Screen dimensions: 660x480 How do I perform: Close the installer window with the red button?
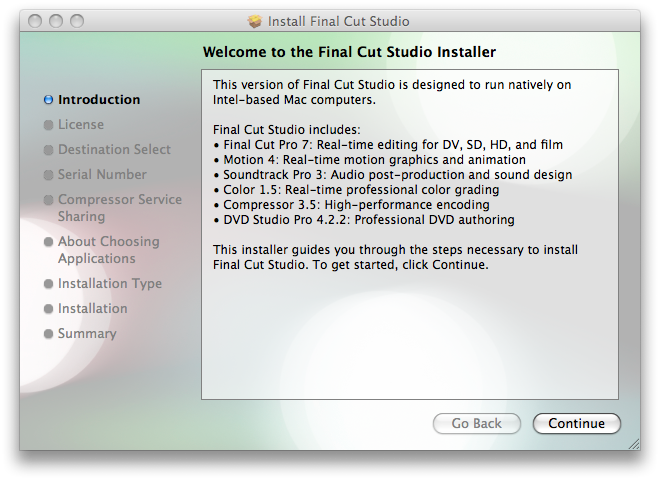[37, 21]
